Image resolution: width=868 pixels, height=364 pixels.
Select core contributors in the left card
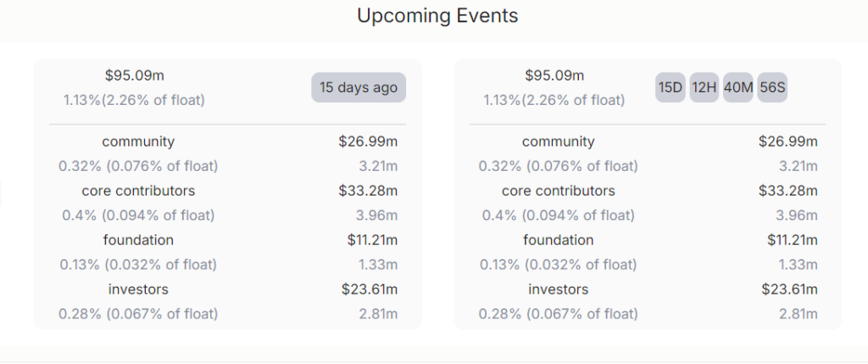pos(138,191)
